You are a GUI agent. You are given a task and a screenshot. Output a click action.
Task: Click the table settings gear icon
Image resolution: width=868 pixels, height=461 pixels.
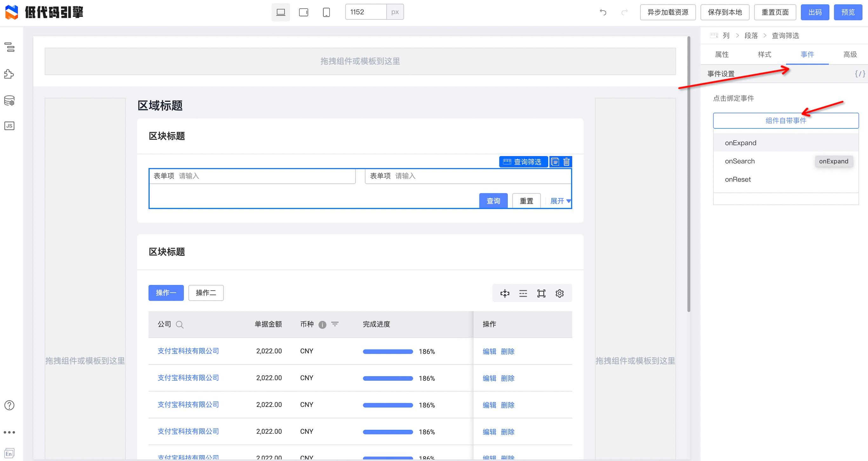559,293
